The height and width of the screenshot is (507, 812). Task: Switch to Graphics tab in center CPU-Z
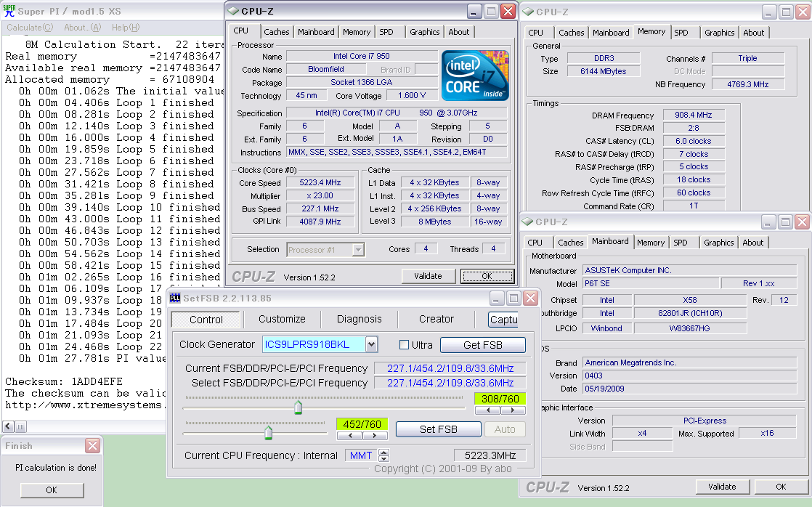[x=424, y=31]
